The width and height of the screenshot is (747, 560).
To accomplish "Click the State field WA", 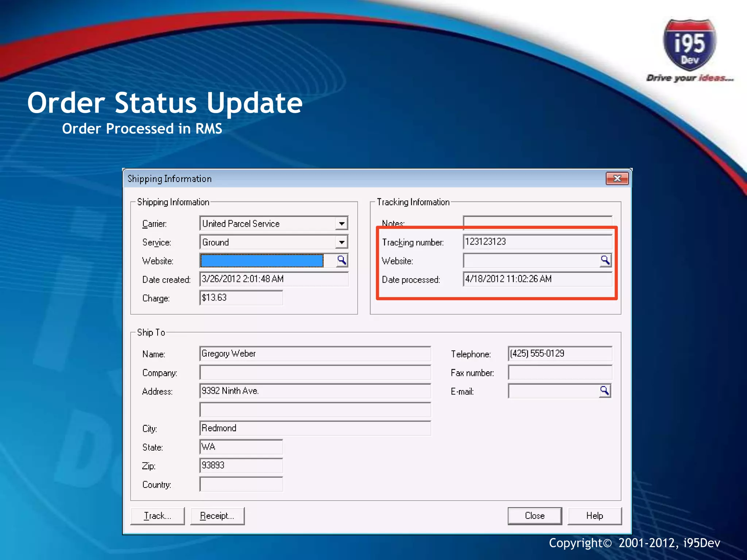I will 241,447.
